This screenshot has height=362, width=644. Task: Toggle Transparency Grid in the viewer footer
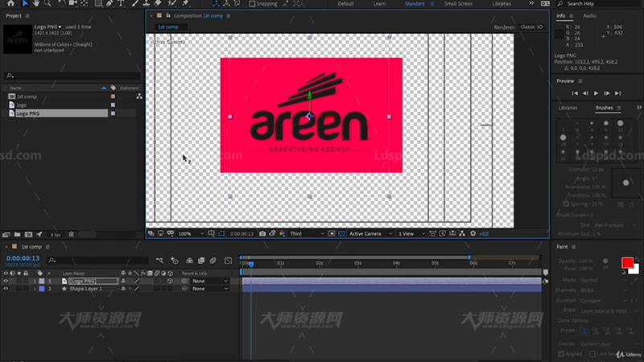point(341,233)
